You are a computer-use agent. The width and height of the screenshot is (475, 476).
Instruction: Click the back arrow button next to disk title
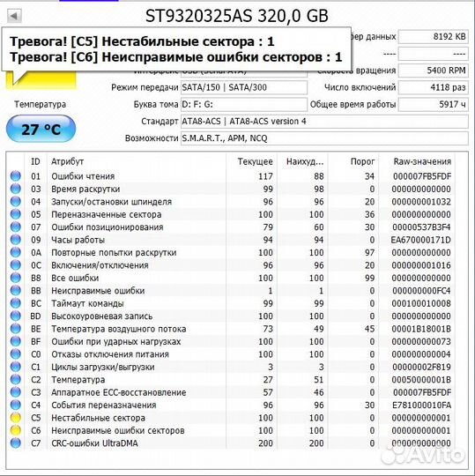[x=14, y=16]
